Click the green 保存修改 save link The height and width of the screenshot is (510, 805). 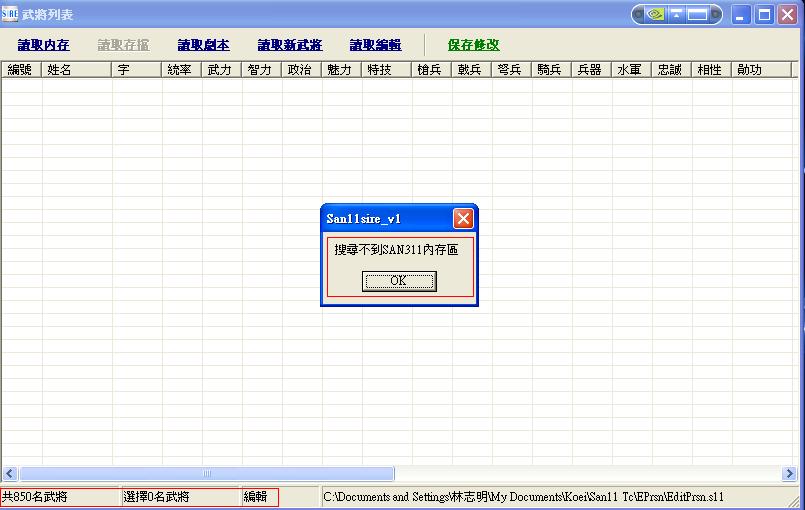[x=473, y=45]
